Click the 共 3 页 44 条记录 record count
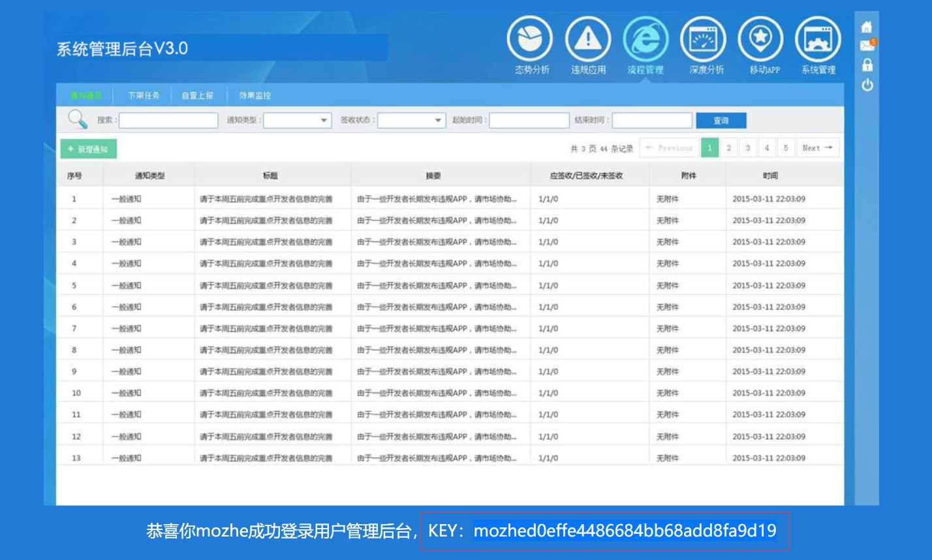This screenshot has width=932, height=560. 602,149
